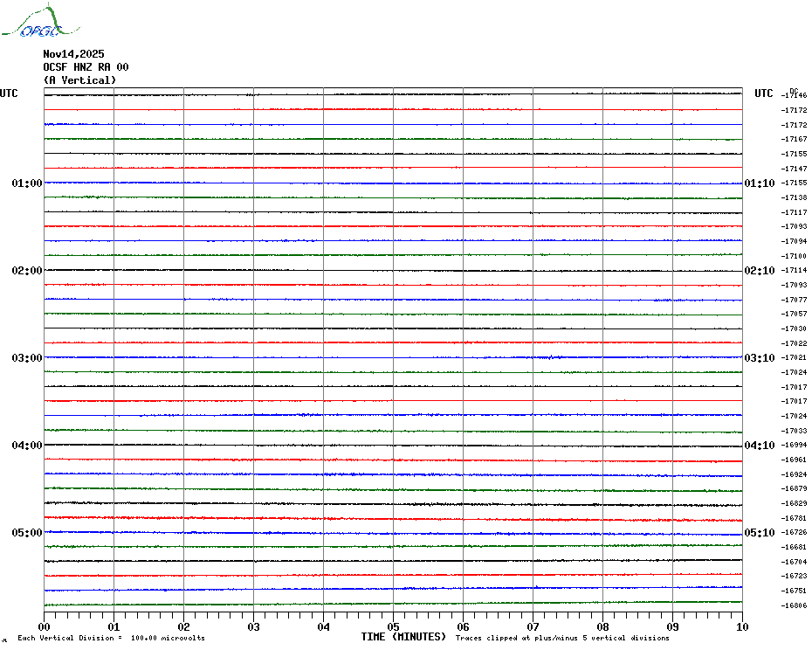
Task: Click the DC offset value -16726
Action: point(794,532)
